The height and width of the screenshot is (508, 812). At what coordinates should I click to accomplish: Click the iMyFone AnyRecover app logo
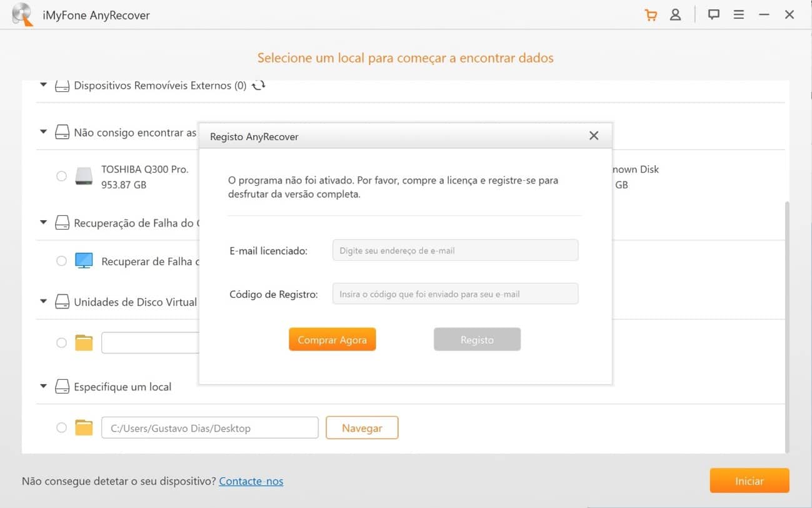pyautogui.click(x=23, y=15)
